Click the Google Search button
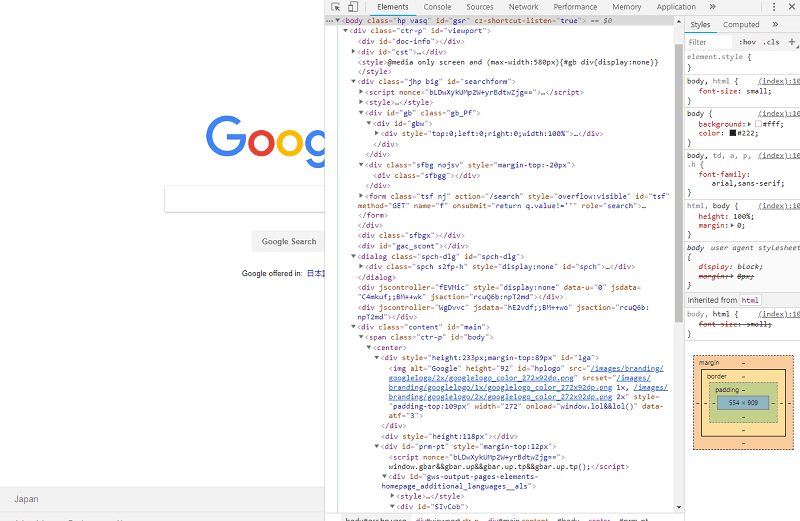800x521 pixels. tap(289, 241)
